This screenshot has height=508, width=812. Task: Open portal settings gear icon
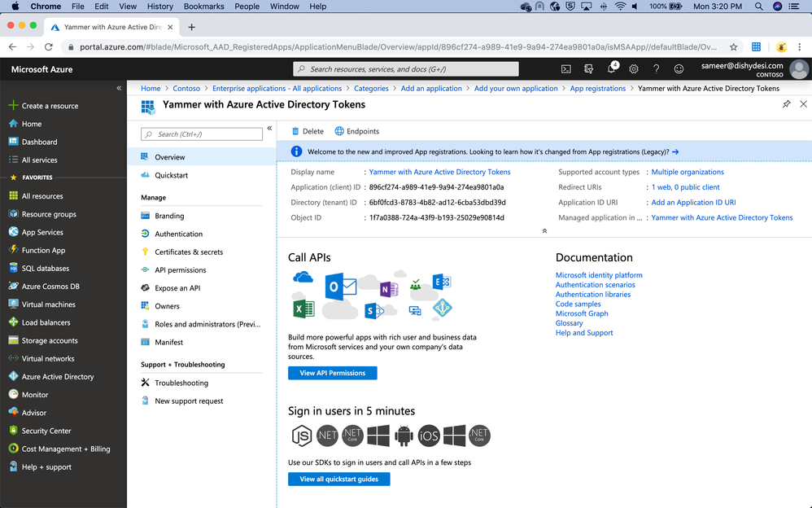pos(634,69)
